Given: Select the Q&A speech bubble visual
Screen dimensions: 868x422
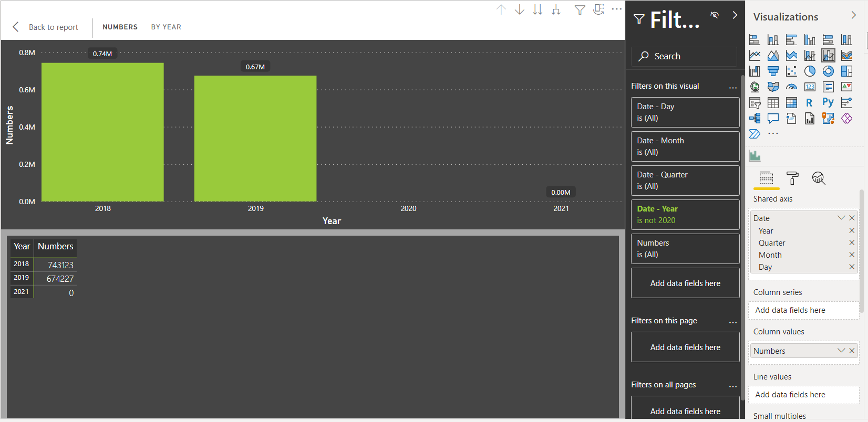Looking at the screenshot, I should pyautogui.click(x=773, y=119).
